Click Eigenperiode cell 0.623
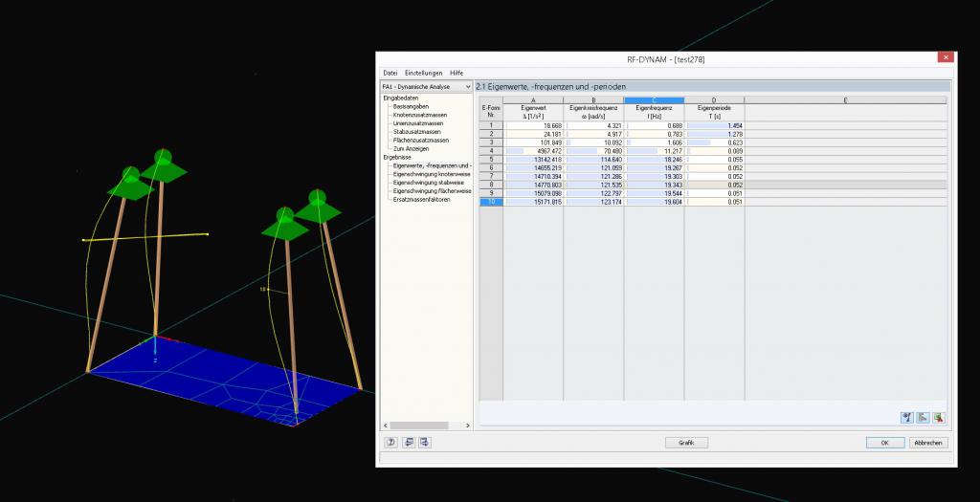The height and width of the screenshot is (502, 980). tap(714, 142)
